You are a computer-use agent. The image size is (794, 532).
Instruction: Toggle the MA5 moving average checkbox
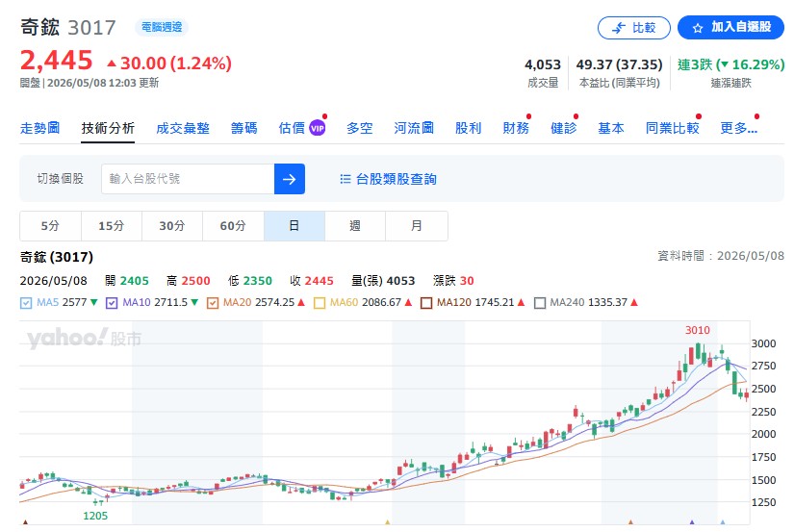[x=25, y=303]
